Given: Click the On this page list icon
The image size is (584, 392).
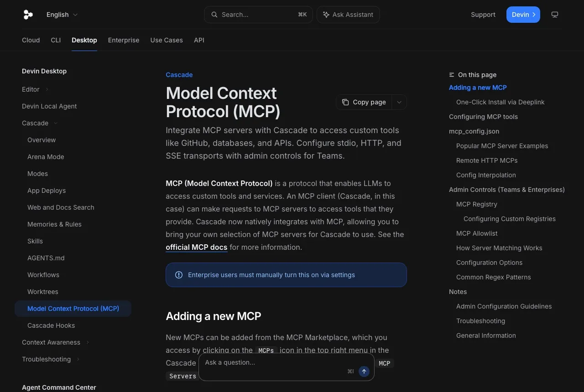Looking at the screenshot, I should click(452, 75).
